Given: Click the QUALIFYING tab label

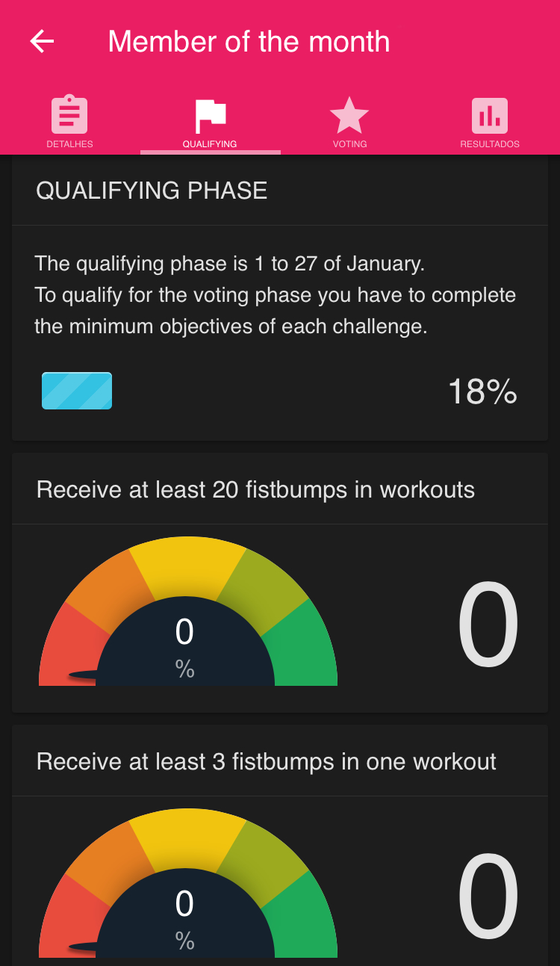Looking at the screenshot, I should 210,144.
